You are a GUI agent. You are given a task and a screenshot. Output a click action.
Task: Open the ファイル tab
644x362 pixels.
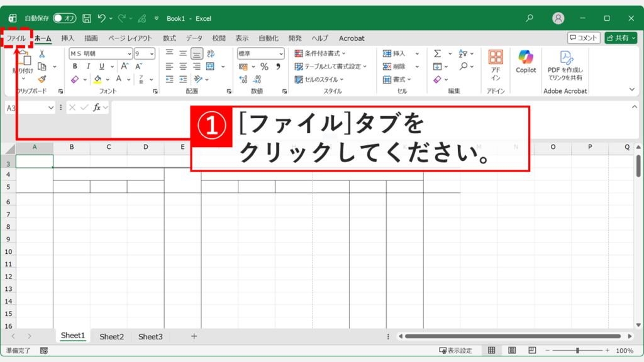click(17, 38)
